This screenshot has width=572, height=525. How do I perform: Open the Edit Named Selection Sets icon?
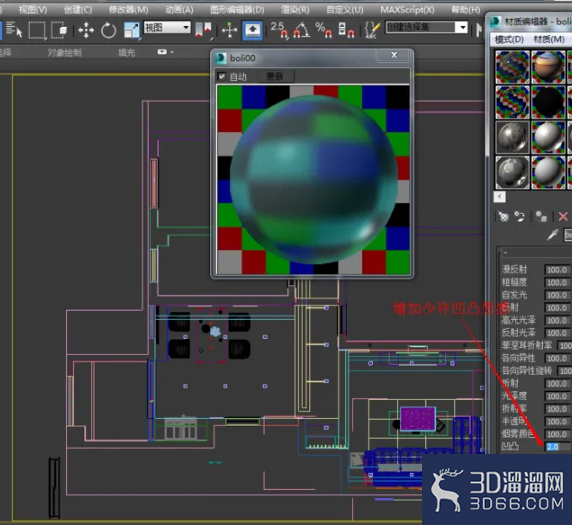click(x=372, y=30)
